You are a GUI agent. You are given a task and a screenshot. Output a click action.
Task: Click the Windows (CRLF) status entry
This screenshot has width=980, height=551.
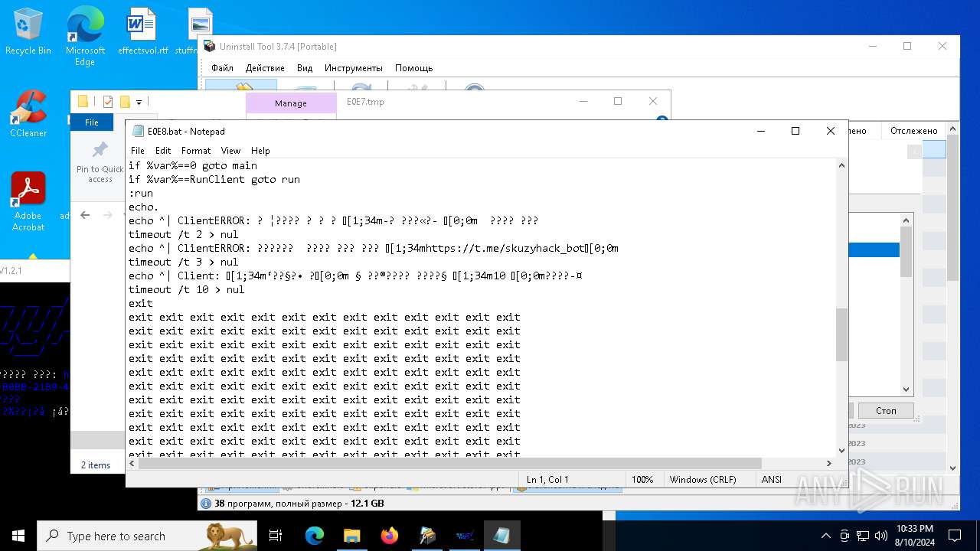(x=703, y=479)
